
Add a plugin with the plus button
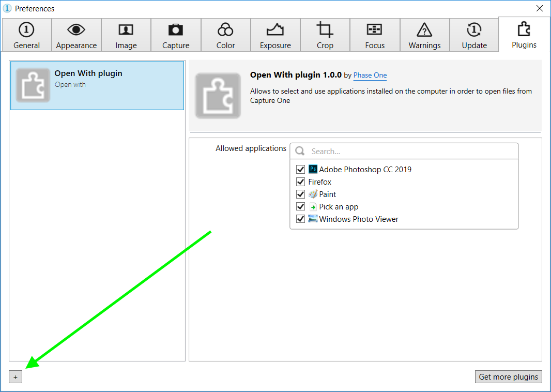pyautogui.click(x=16, y=377)
